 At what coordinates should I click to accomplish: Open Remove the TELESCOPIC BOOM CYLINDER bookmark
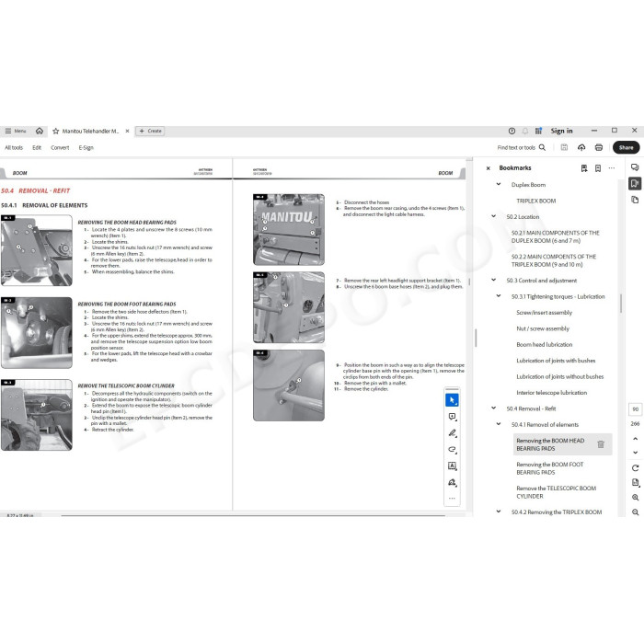tap(556, 492)
